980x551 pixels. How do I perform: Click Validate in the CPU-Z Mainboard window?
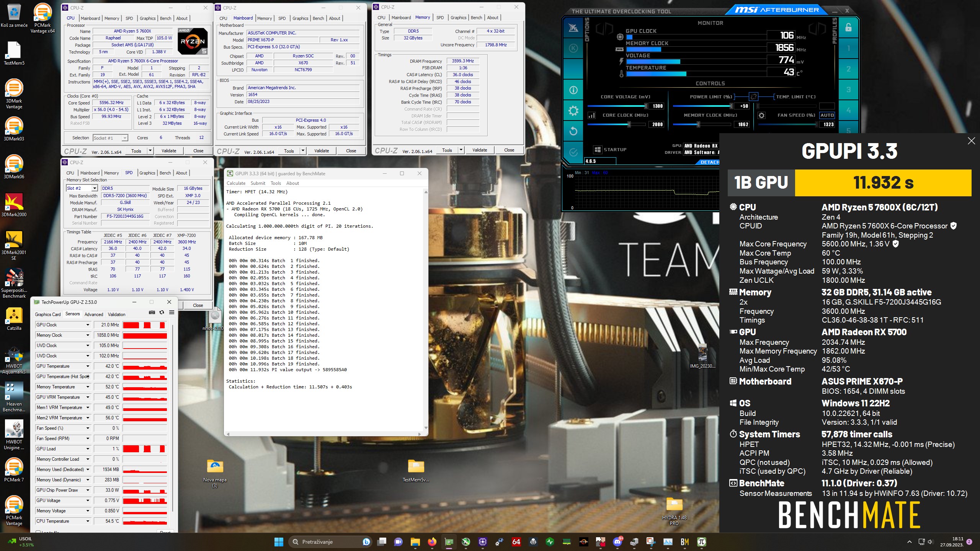pyautogui.click(x=322, y=151)
